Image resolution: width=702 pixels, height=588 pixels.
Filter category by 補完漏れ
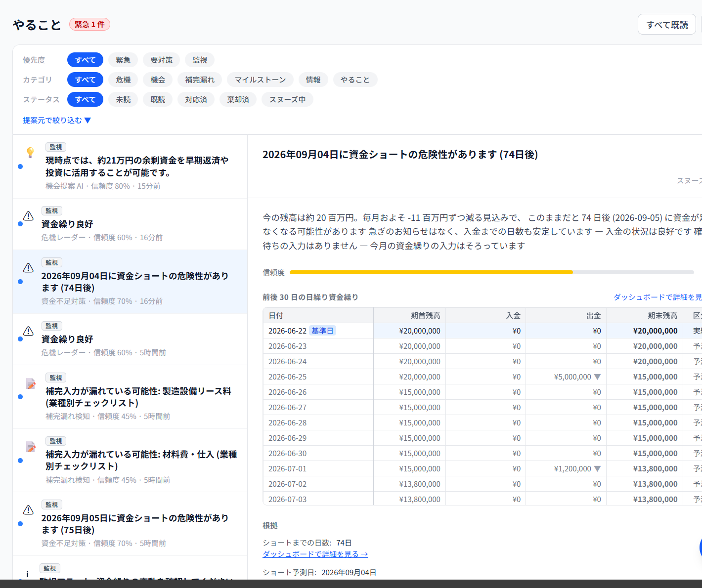[x=200, y=80]
